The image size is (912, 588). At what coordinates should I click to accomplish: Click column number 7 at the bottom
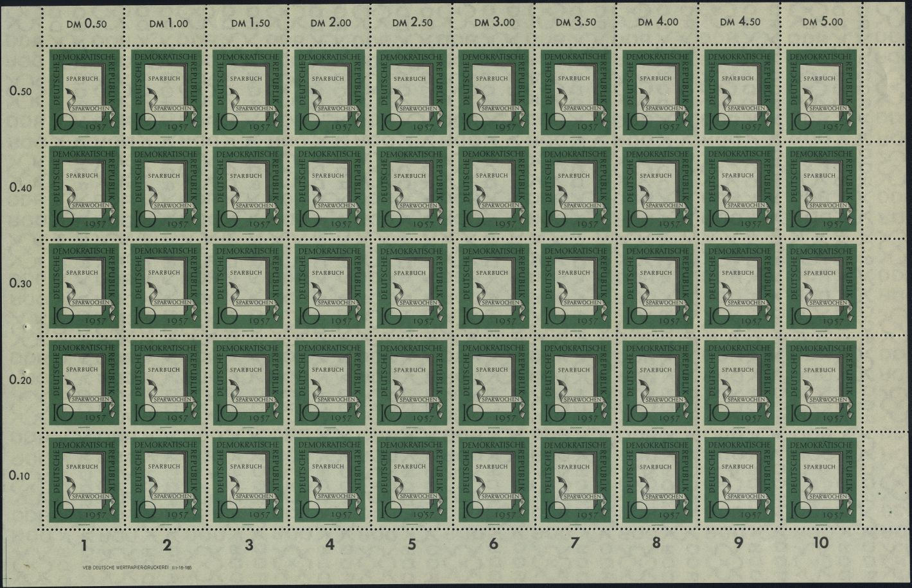[x=575, y=544]
